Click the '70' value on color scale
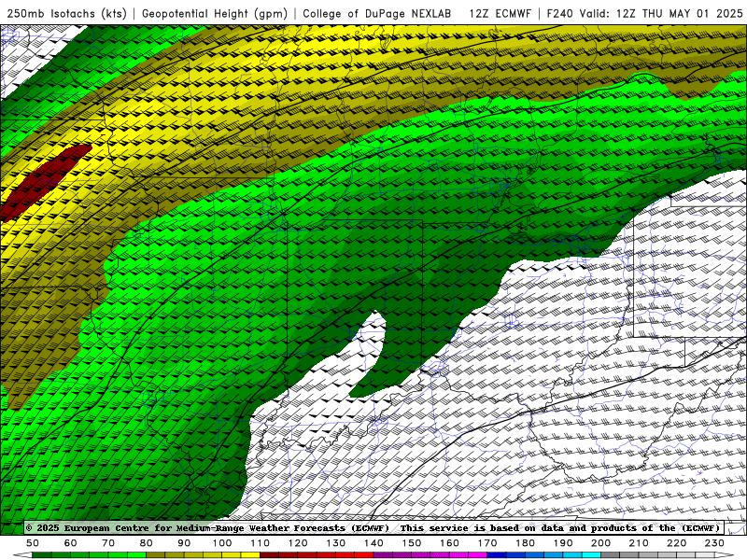Screen dimensions: 747x560 [x=108, y=543]
